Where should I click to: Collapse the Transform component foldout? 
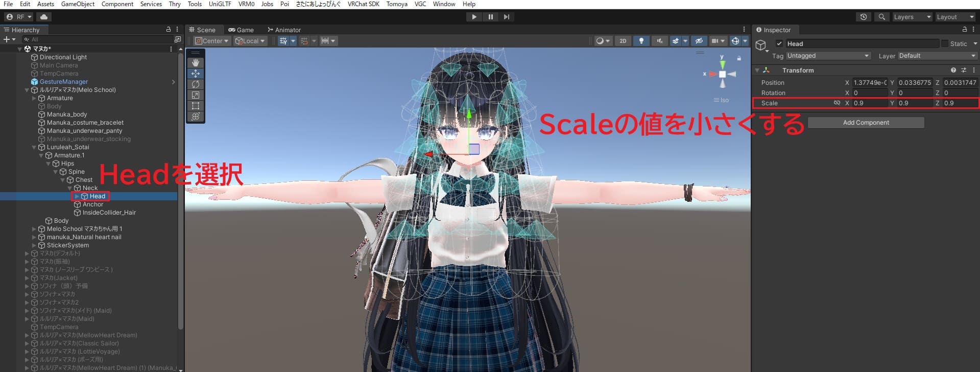click(757, 70)
